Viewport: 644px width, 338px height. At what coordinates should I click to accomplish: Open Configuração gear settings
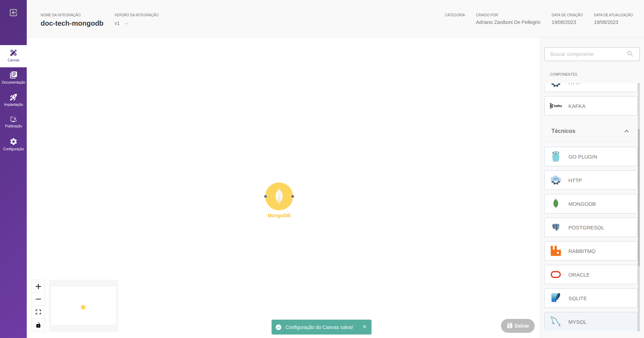click(13, 144)
